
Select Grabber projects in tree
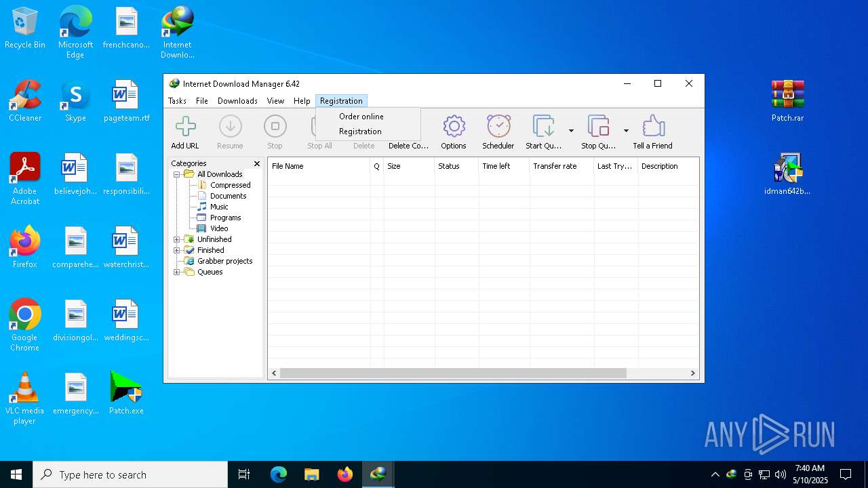pos(224,261)
